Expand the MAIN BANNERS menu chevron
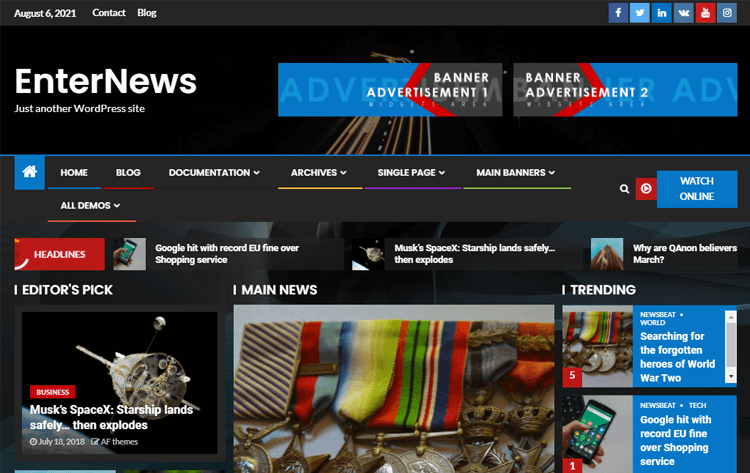 552,173
